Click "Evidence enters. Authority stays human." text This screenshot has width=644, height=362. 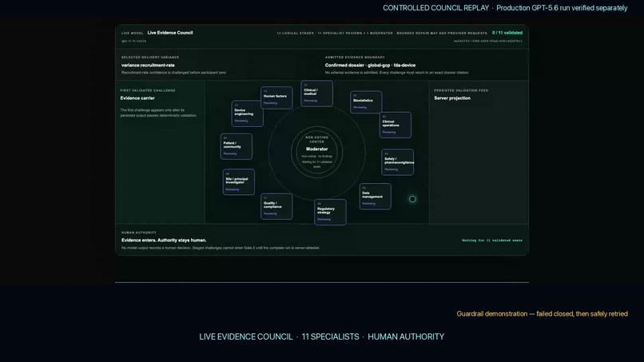[164, 241]
